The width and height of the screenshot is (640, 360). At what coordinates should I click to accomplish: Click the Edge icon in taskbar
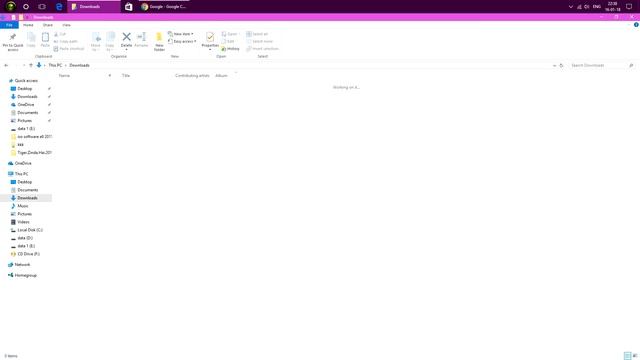pos(59,7)
